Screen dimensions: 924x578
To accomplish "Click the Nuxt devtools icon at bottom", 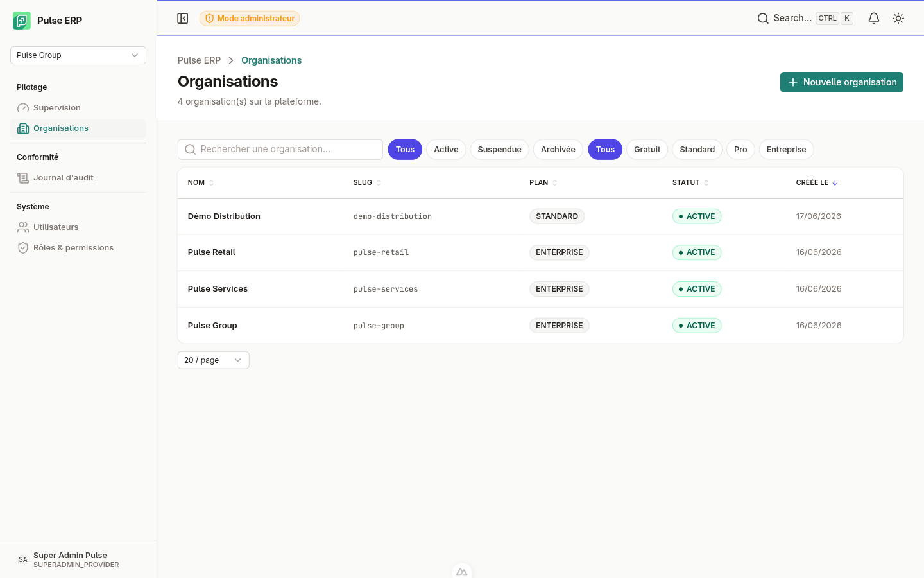I will click(x=462, y=571).
